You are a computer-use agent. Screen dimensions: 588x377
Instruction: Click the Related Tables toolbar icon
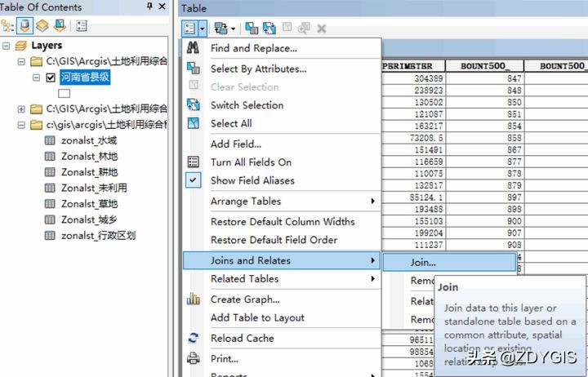[x=220, y=28]
